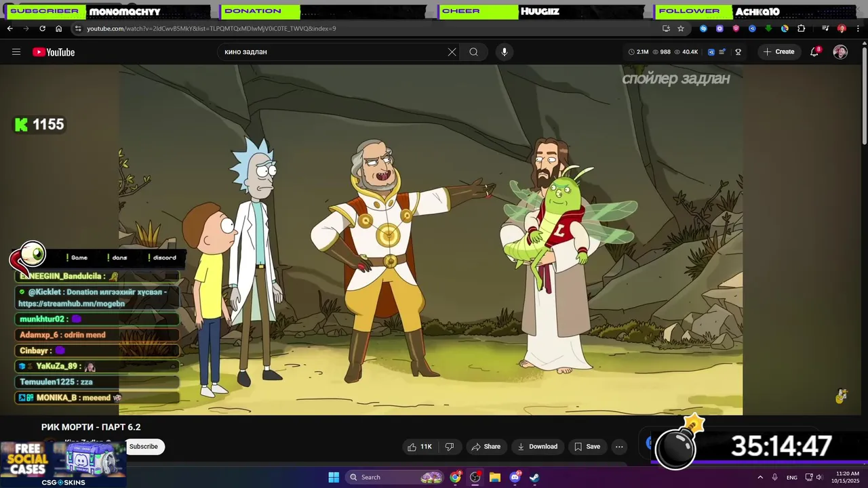This screenshot has width=868, height=488.
Task: Go to the YouTube home logo
Action: tap(54, 52)
